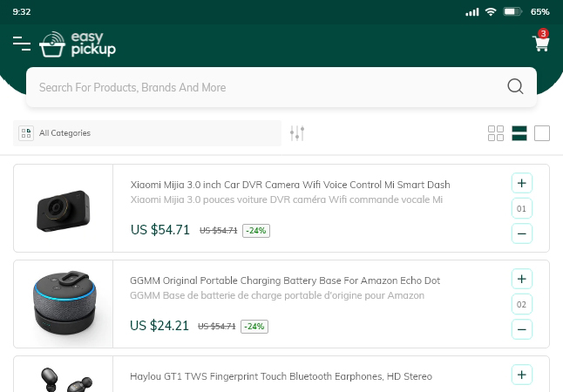Check the cellular signal icon

point(472,12)
